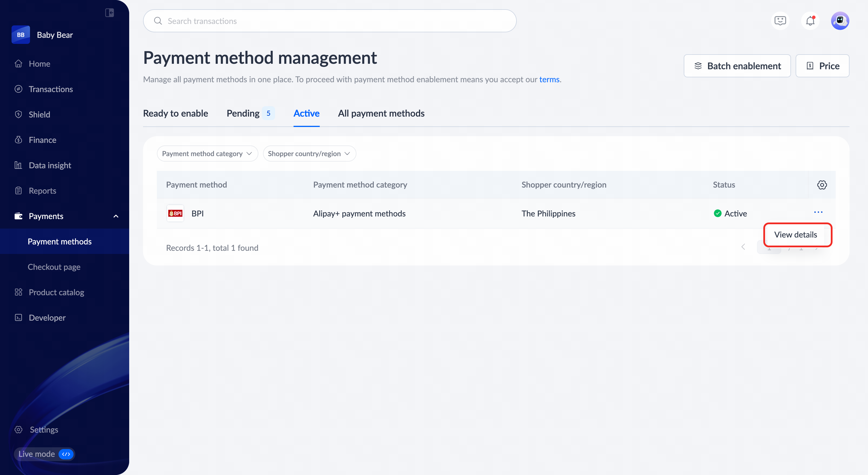Screen dimensions: 868x475
Task: Open the notifications bell
Action: coord(810,21)
